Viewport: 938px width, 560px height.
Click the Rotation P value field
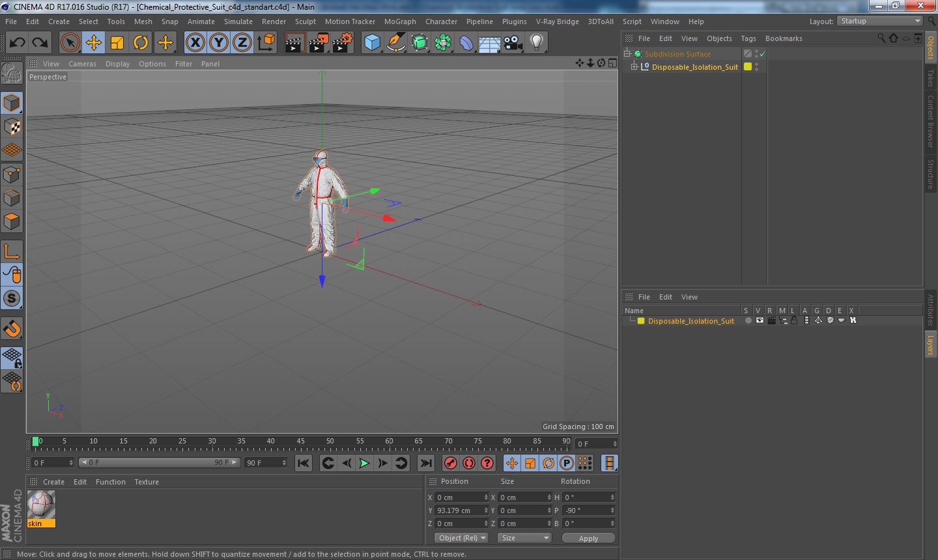tap(590, 511)
